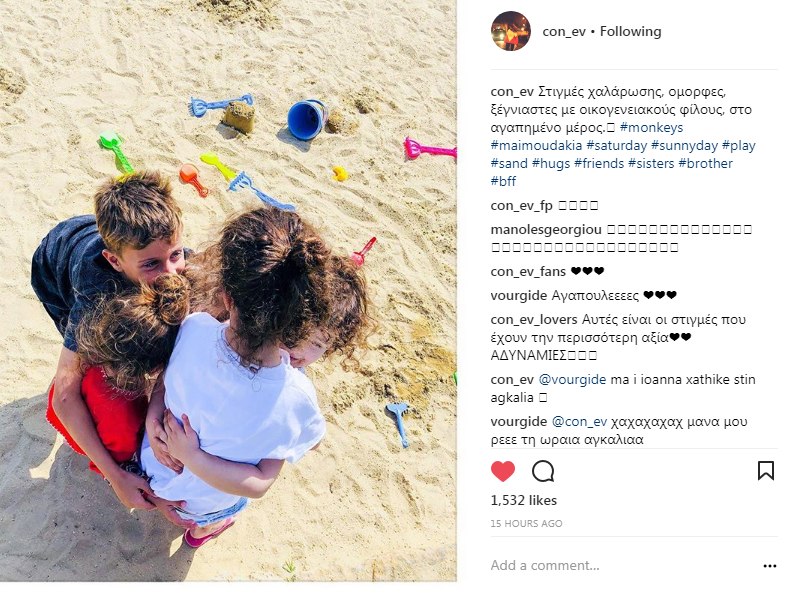Click the 15 hours ago timestamp

(526, 523)
